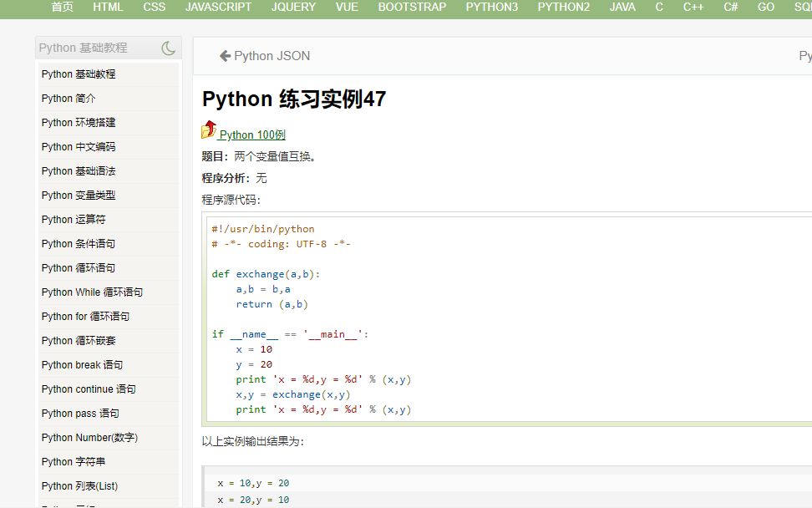Select Python 变量类型 in the sidebar
812x508 pixels.
(79, 196)
